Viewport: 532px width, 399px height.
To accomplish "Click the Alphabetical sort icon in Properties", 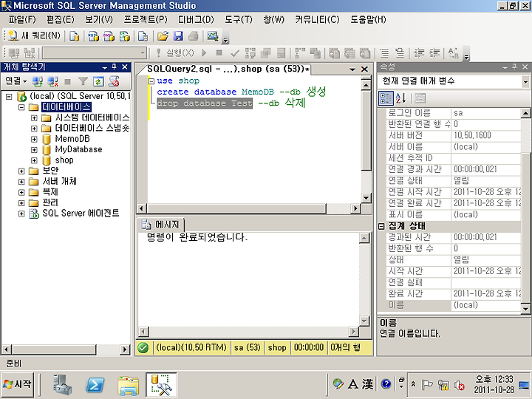I will tap(400, 98).
